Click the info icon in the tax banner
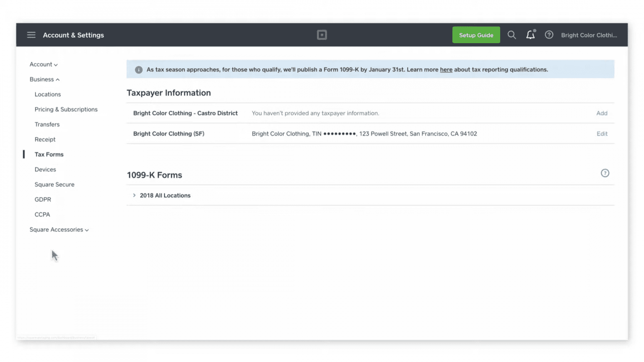The width and height of the screenshot is (644, 362). click(x=138, y=70)
